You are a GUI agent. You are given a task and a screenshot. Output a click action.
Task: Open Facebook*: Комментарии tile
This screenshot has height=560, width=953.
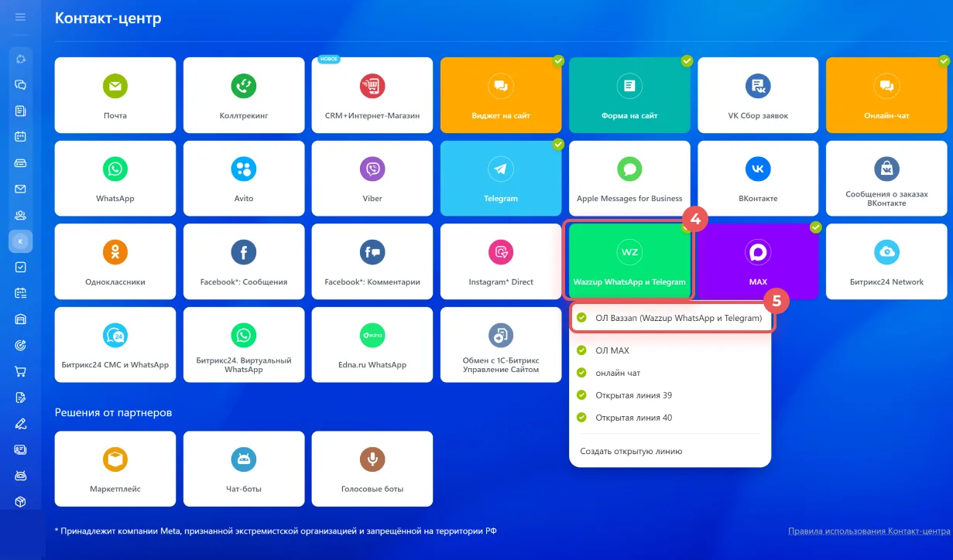[372, 261]
